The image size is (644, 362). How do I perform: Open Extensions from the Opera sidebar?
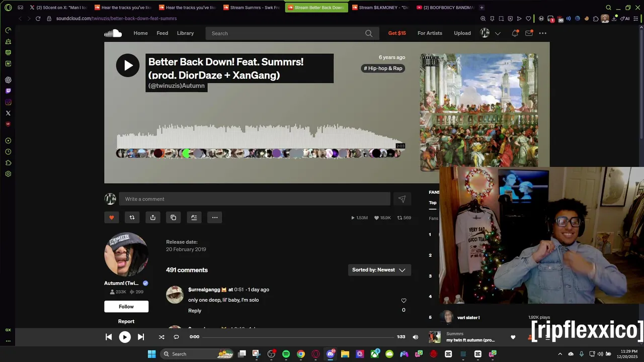click(x=8, y=163)
